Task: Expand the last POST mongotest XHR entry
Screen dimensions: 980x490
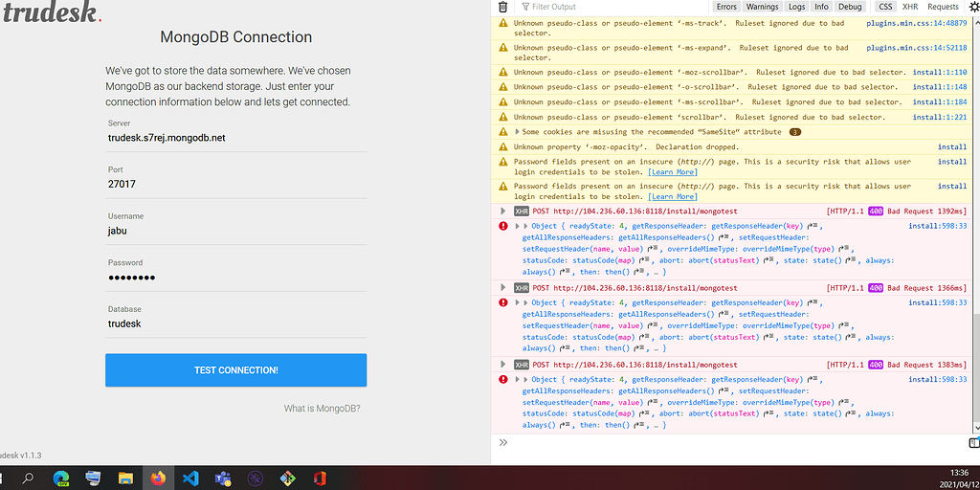Action: (x=503, y=365)
